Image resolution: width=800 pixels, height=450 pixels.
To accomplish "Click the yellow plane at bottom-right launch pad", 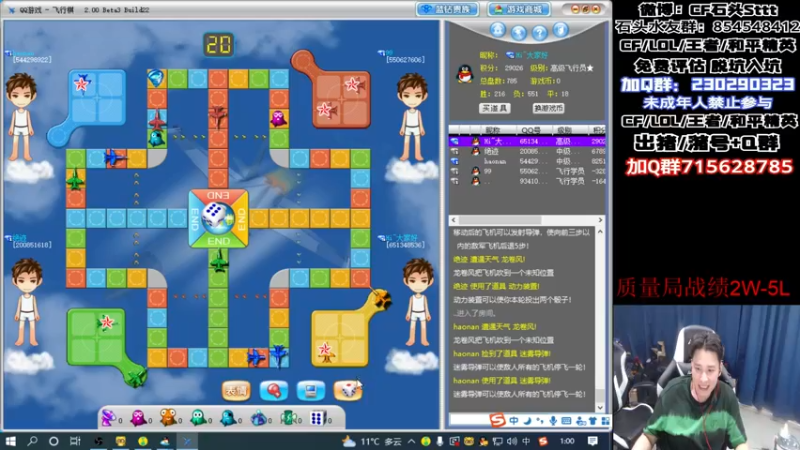I will tap(382, 299).
